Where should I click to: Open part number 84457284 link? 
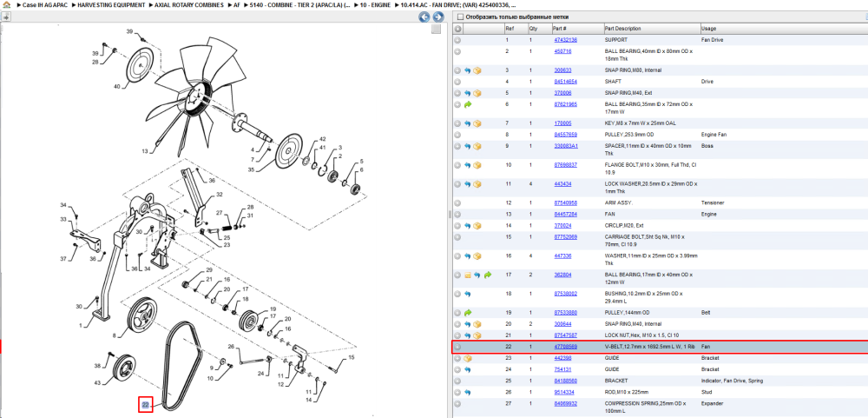click(x=566, y=214)
